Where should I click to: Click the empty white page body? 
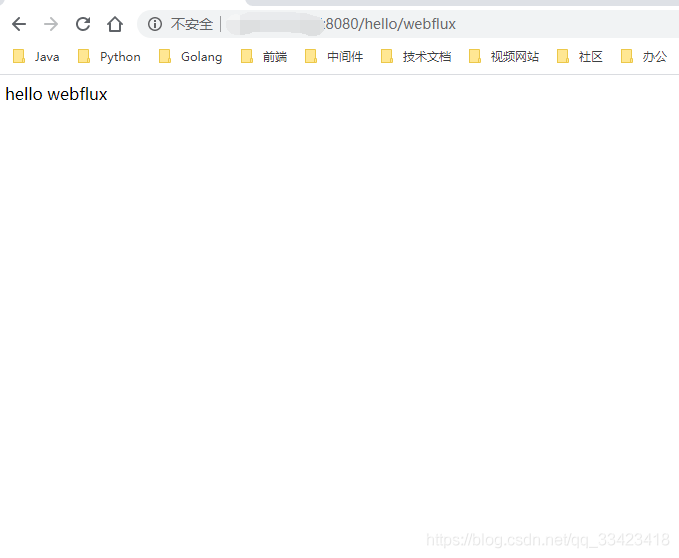pyautogui.click(x=340, y=300)
